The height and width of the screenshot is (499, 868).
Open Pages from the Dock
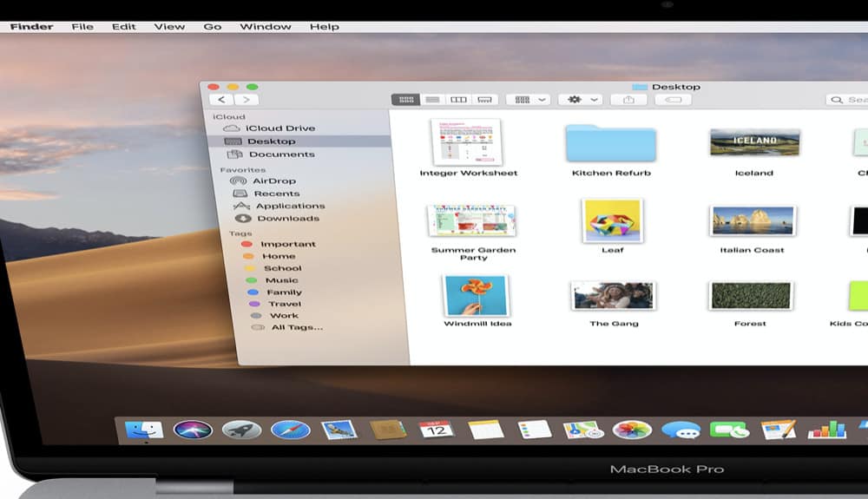779,430
